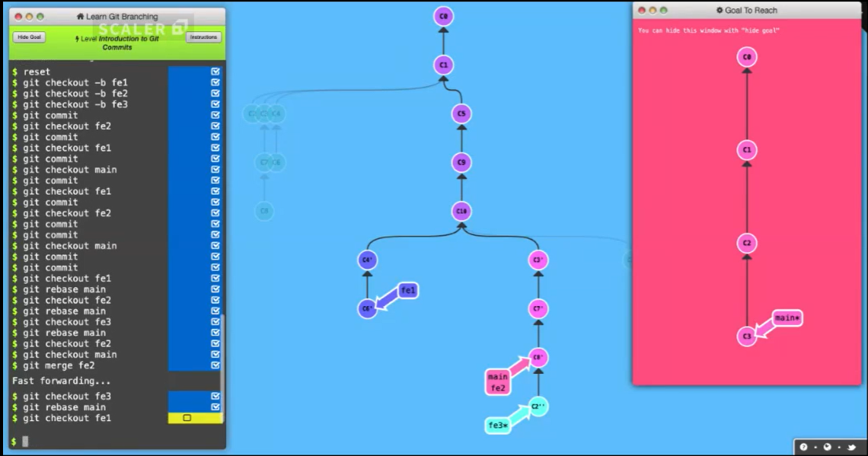Open the Instructions panel
The width and height of the screenshot is (868, 456).
click(x=203, y=37)
